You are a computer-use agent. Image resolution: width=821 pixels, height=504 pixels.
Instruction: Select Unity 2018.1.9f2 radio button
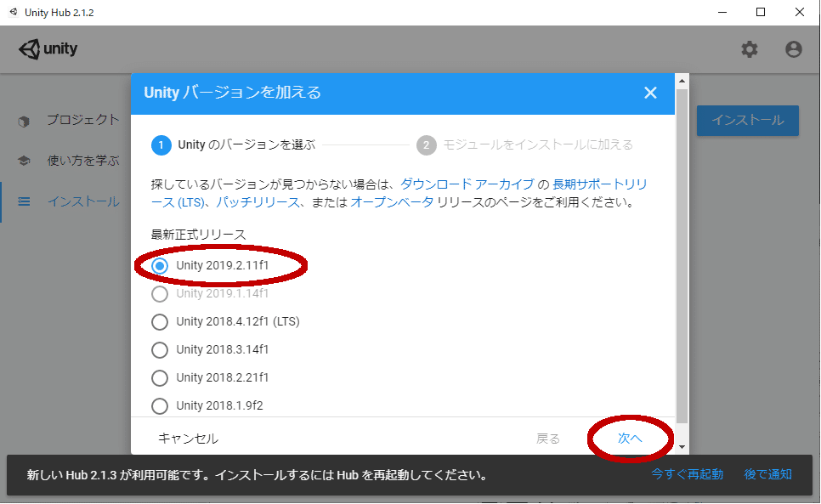coord(160,405)
